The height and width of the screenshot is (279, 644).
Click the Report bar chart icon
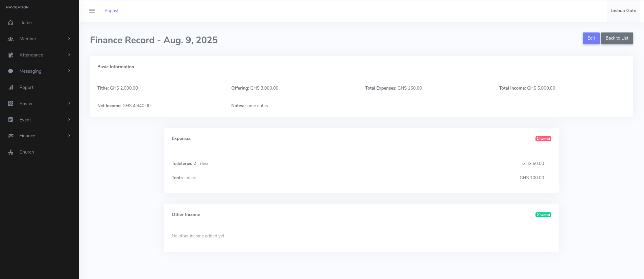point(10,88)
